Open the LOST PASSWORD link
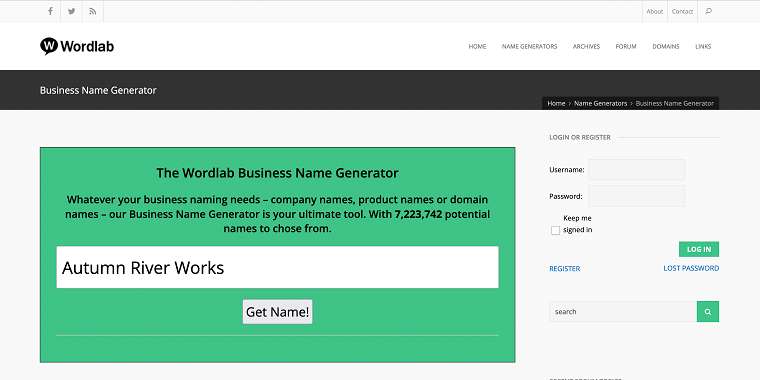The width and height of the screenshot is (760, 380). click(691, 268)
